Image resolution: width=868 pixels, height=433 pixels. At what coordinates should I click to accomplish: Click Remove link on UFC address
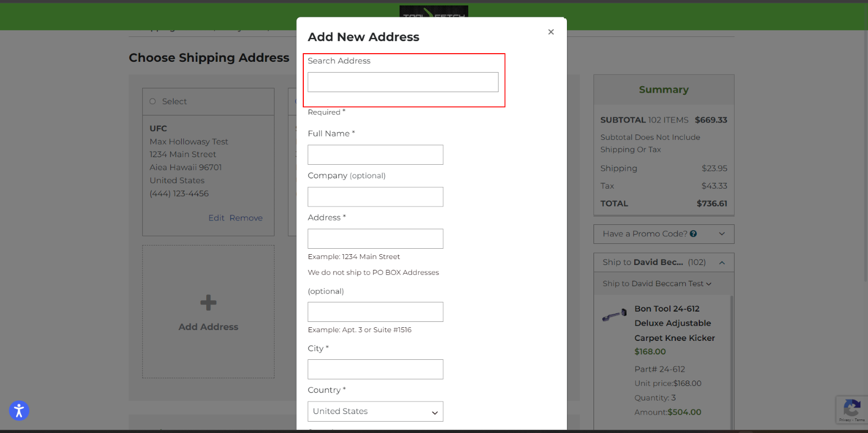tap(246, 218)
